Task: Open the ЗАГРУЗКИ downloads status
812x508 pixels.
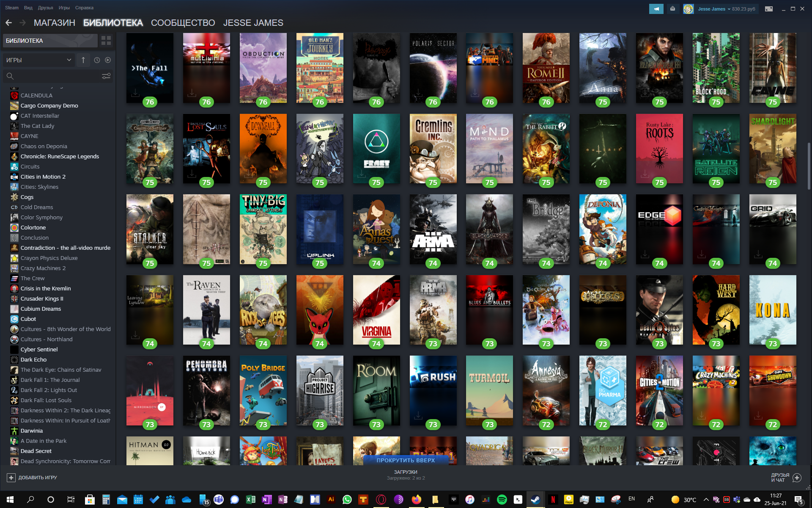Action: (406, 475)
